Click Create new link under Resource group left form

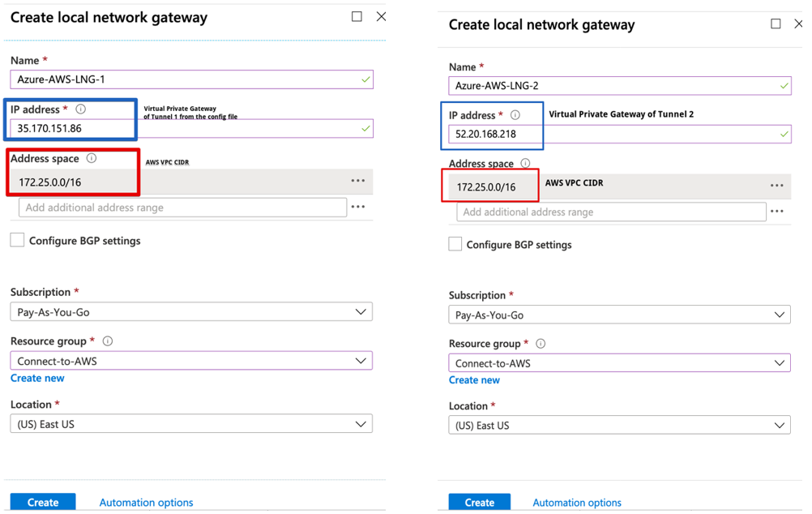click(37, 378)
